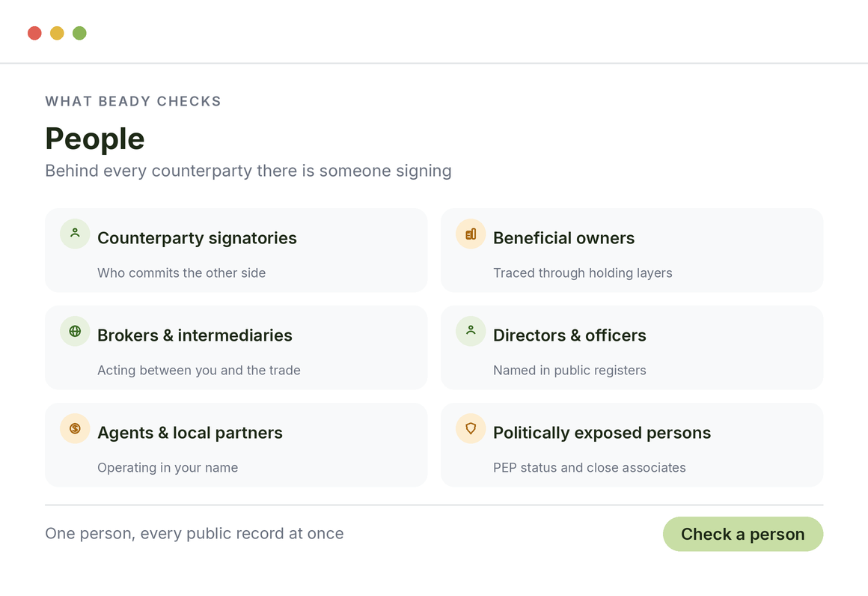Click the person icon beside Counterparty signatories
This screenshot has height=596, width=868.
pyautogui.click(x=75, y=234)
